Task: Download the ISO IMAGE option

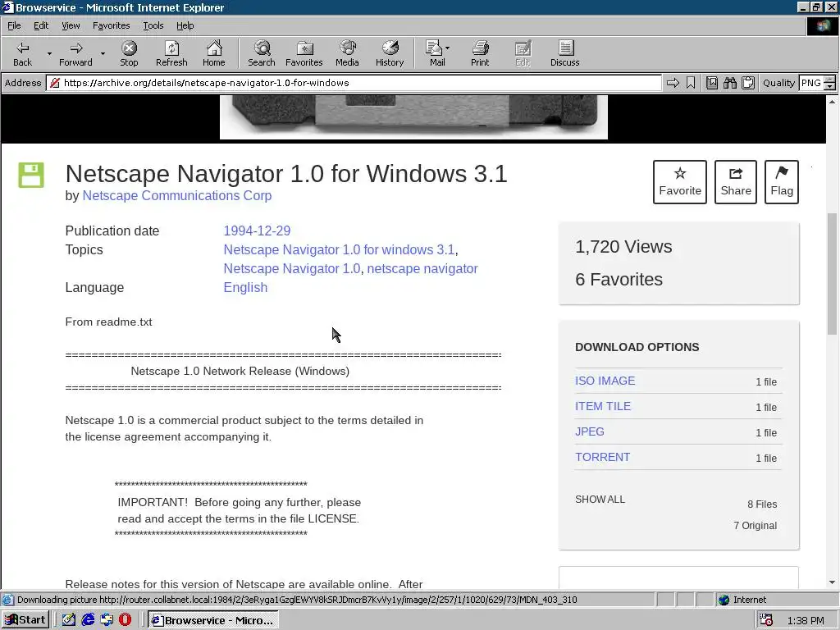Action: (605, 381)
